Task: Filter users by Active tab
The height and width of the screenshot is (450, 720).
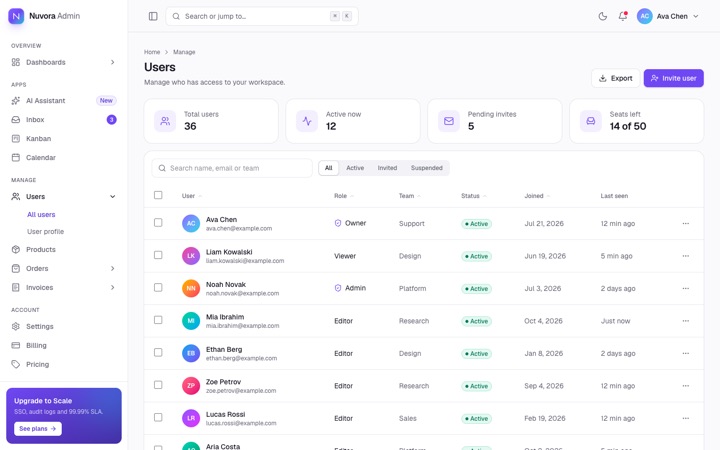Action: click(x=355, y=168)
